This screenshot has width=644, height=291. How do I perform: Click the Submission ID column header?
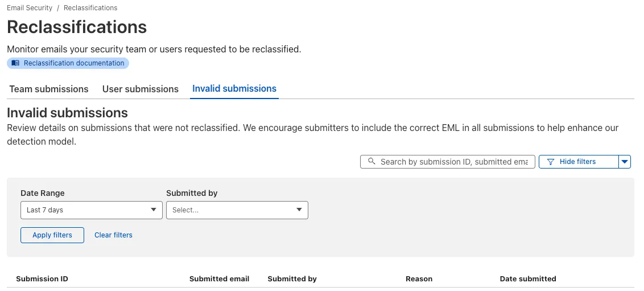click(42, 279)
